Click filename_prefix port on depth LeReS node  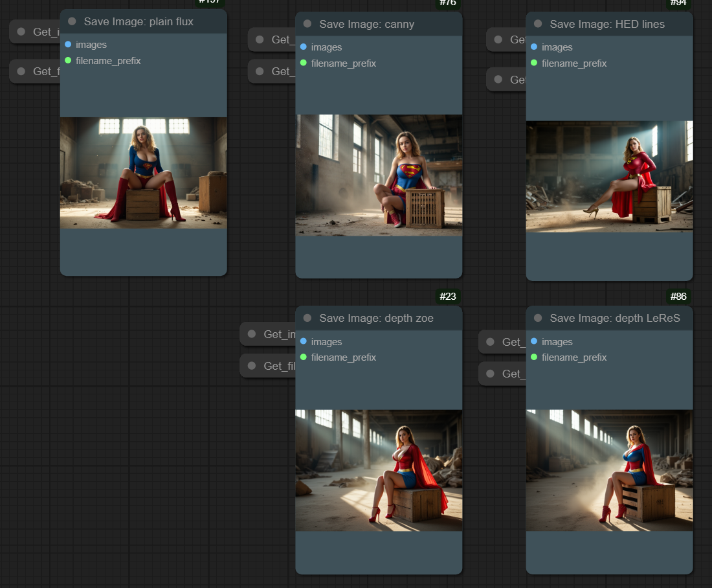point(534,357)
